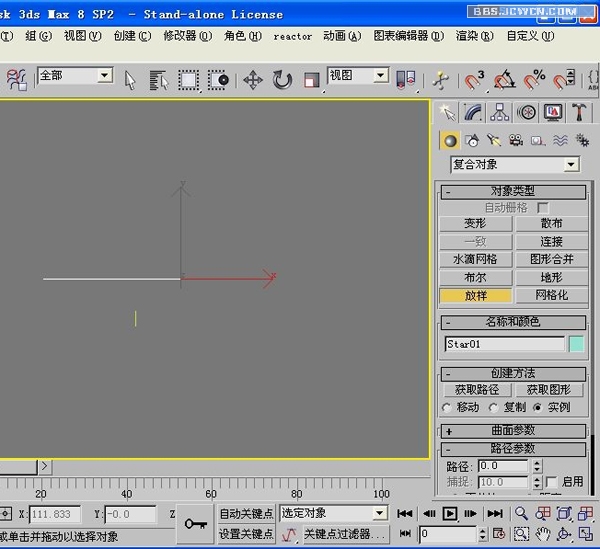Toggle Angle Snap icon
This screenshot has width=600, height=549.
tap(504, 81)
